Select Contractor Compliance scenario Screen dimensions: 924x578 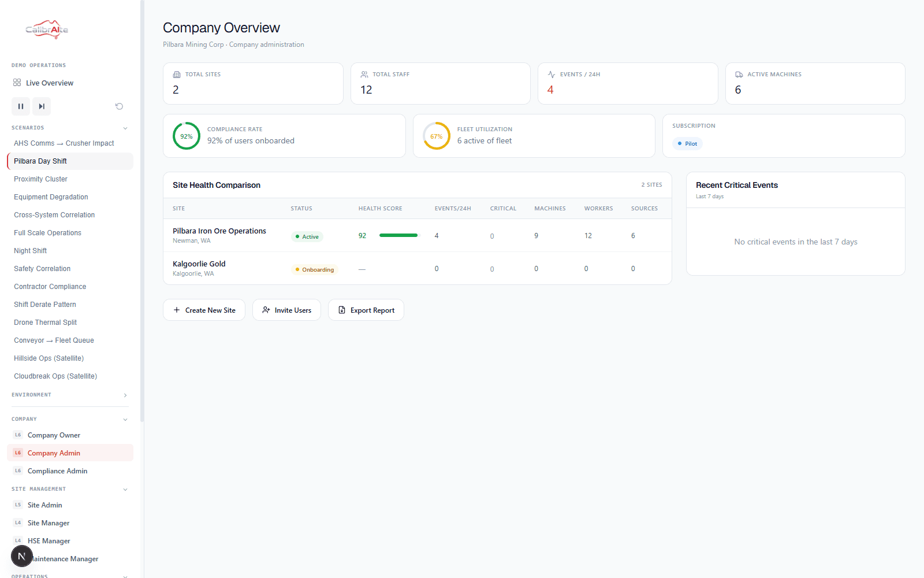[x=70, y=287]
